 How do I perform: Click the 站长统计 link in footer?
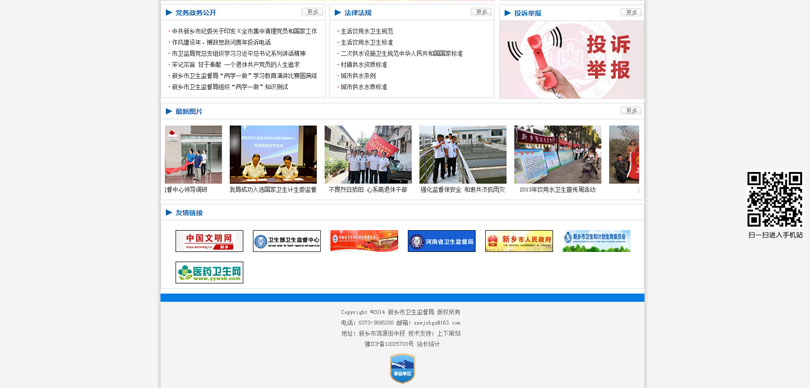pyautogui.click(x=428, y=344)
